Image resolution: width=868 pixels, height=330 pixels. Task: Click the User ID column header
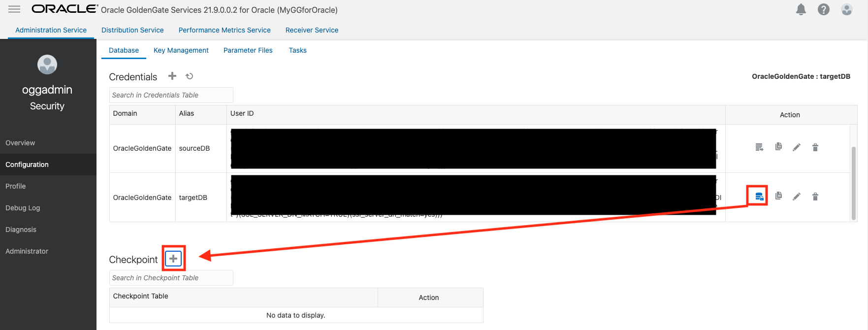pyautogui.click(x=476, y=114)
